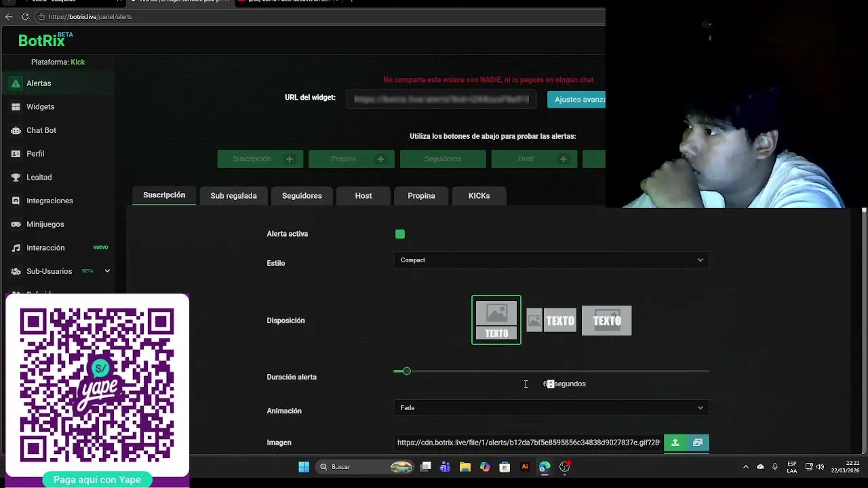
Task: Click the blurred URL del widget field
Action: (x=441, y=100)
